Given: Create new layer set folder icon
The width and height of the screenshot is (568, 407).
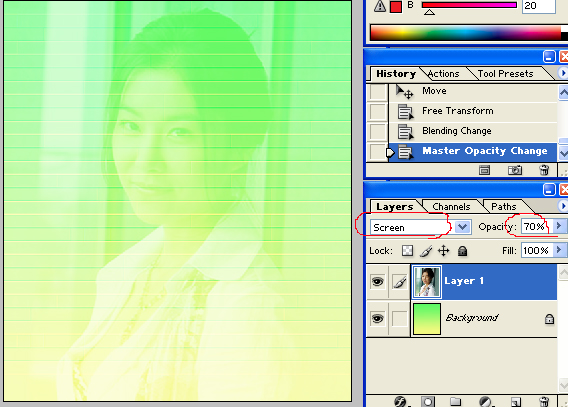Looking at the screenshot, I should (x=455, y=402).
